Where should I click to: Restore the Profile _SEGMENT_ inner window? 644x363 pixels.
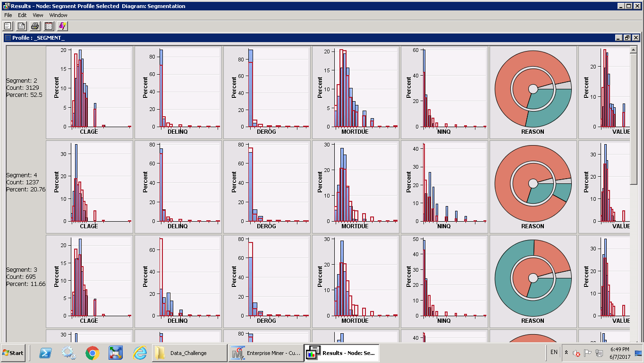point(627,38)
